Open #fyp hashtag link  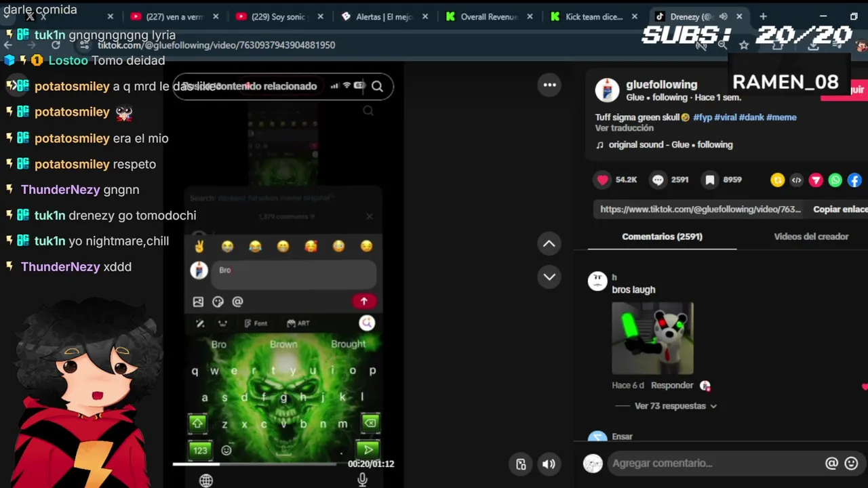point(702,117)
